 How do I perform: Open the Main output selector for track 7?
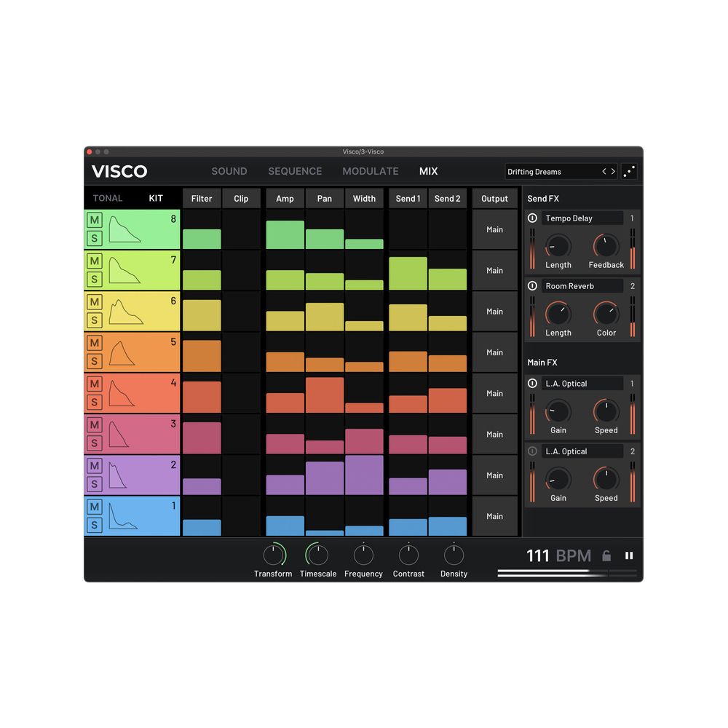coord(494,271)
